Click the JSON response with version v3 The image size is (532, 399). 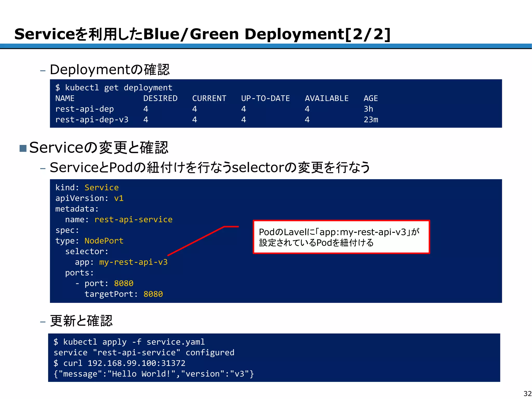click(154, 374)
